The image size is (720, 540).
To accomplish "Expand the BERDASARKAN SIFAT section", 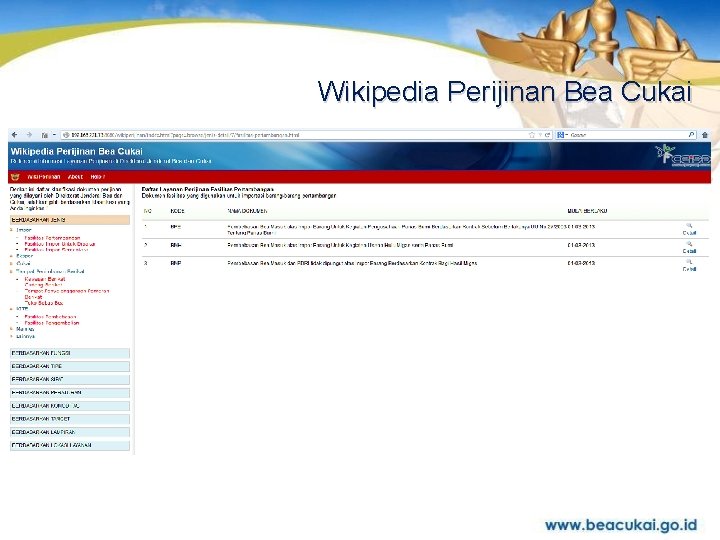I will tap(70, 379).
